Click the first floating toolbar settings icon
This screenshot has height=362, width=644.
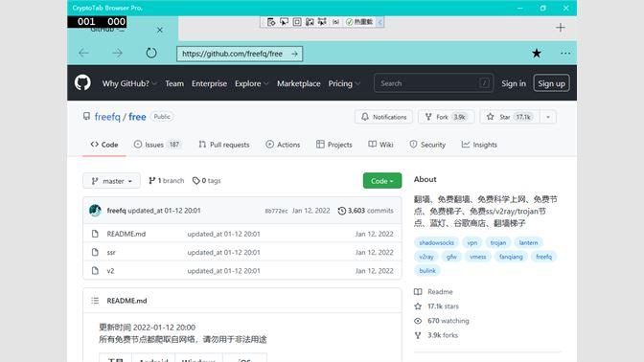[271, 22]
